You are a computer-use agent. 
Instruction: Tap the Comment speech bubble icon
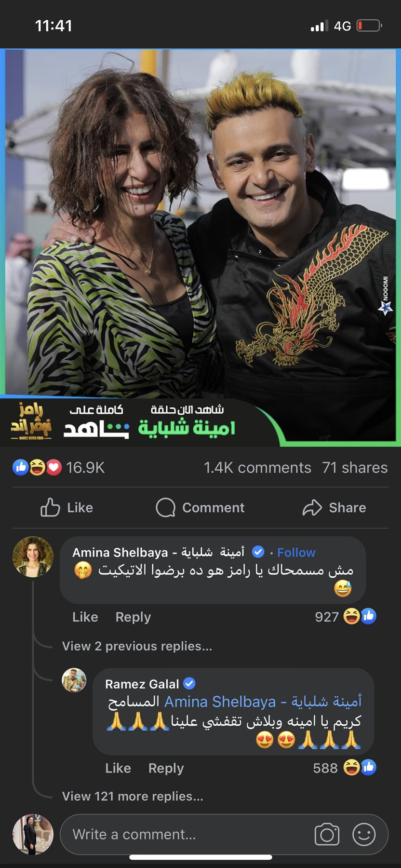[x=165, y=507]
